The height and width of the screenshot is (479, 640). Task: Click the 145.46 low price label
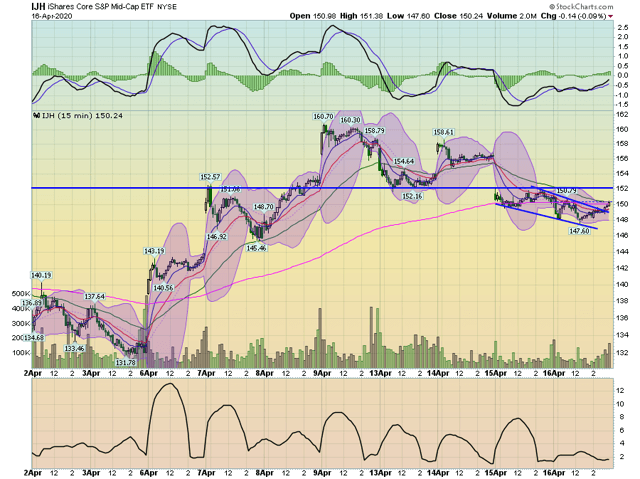click(x=256, y=248)
